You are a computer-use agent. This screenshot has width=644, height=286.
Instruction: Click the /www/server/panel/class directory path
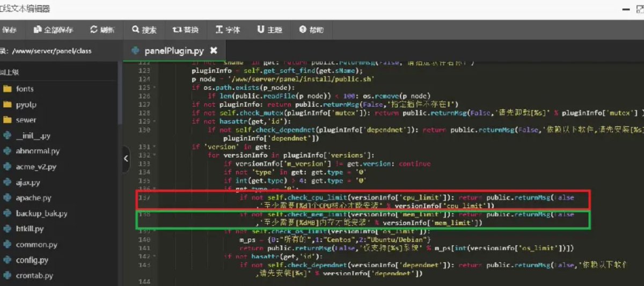coord(52,51)
